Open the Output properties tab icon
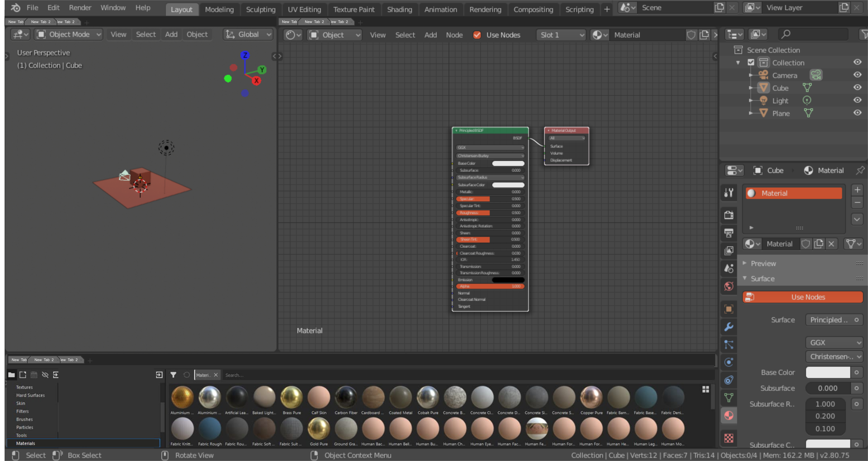The width and height of the screenshot is (868, 461). pos(729,233)
